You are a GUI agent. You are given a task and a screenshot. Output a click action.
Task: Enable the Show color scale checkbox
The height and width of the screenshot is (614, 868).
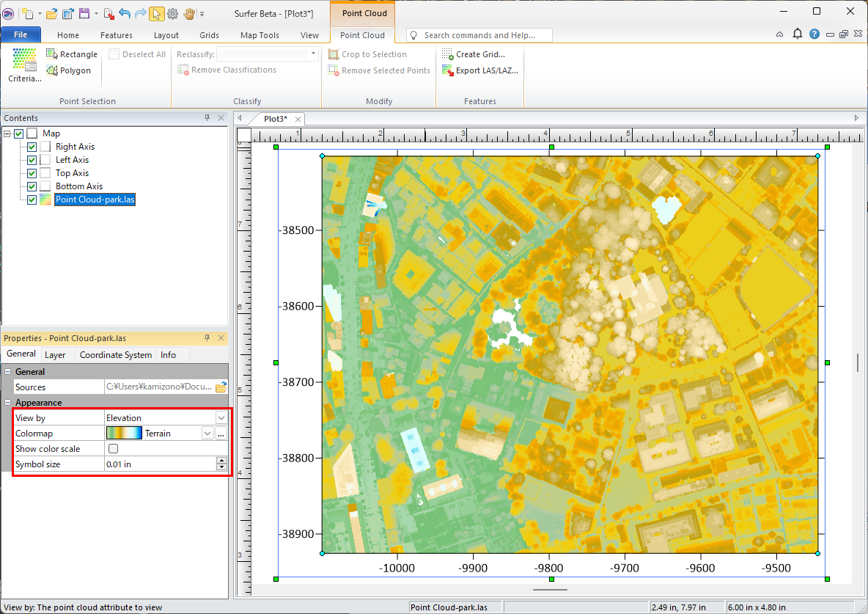click(114, 448)
